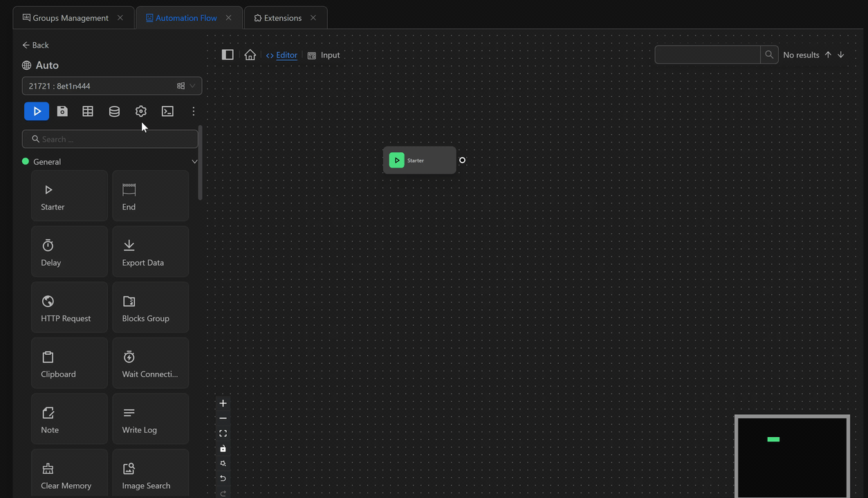868x498 pixels.
Task: Undo the last canvas action
Action: click(223, 479)
